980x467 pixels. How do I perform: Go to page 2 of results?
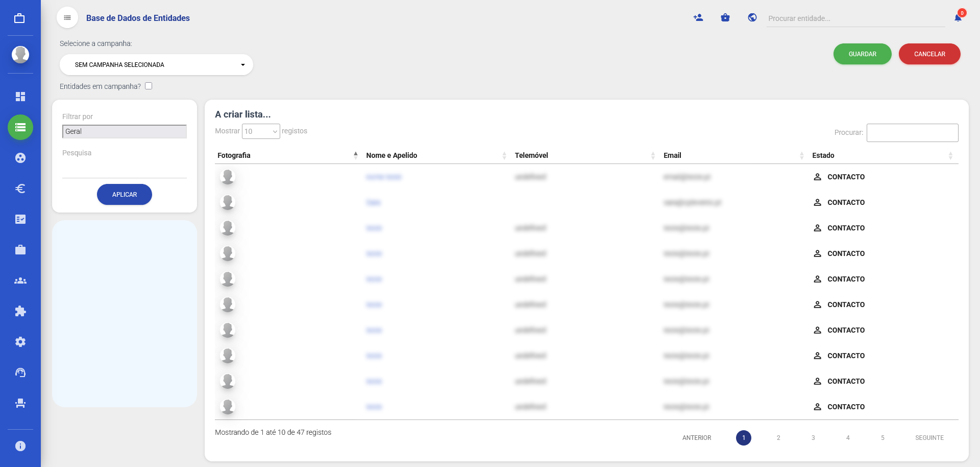click(x=778, y=438)
